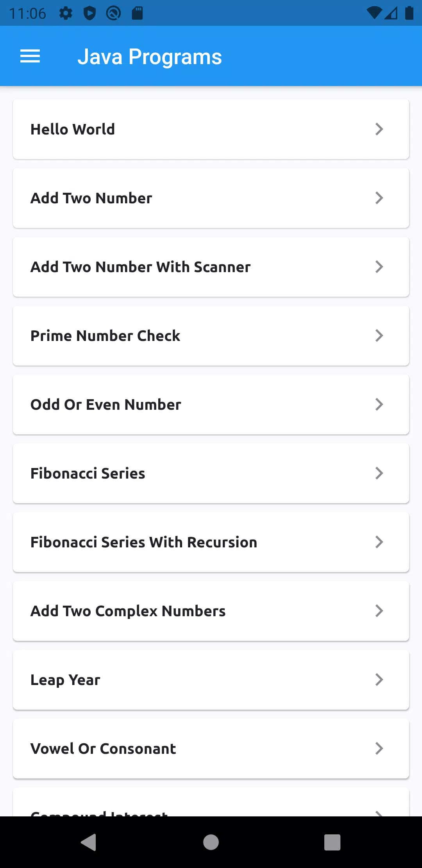Open Add Two Number program
Screen dimensions: 422x868
pyautogui.click(x=211, y=198)
